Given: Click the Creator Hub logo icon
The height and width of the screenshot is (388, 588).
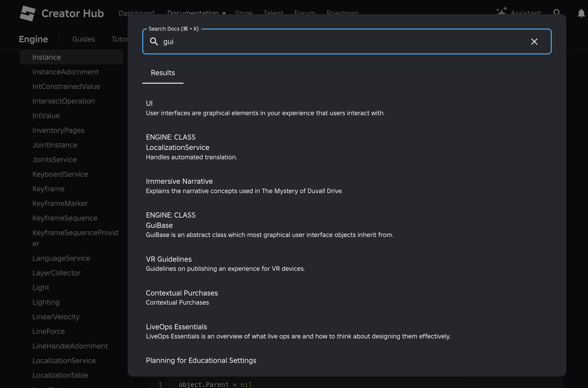Looking at the screenshot, I should tap(27, 13).
